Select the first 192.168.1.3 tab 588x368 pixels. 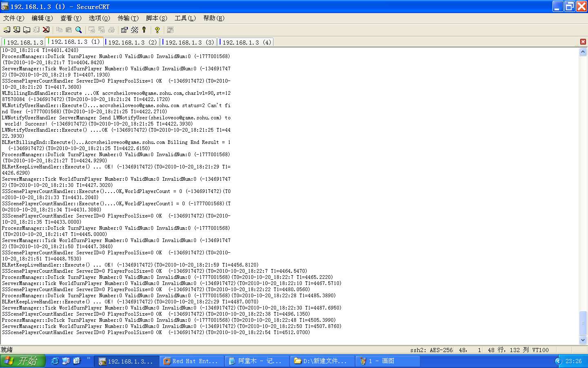[x=24, y=42]
